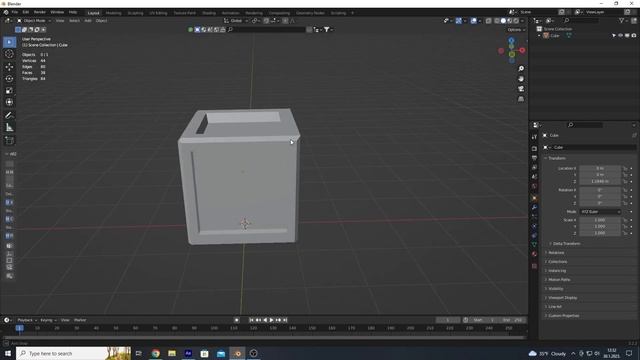The image size is (640, 360).
Task: Click the viewport zoom magnifier icon
Action: 521,69
